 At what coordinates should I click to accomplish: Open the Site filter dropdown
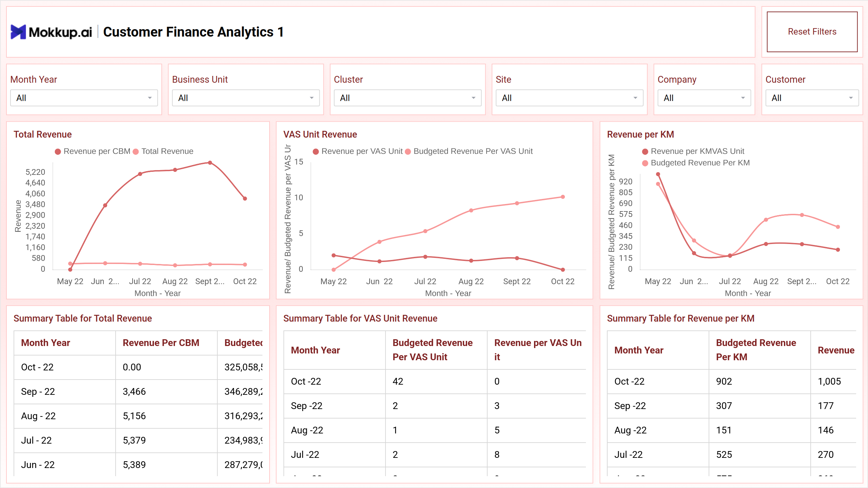click(x=569, y=98)
